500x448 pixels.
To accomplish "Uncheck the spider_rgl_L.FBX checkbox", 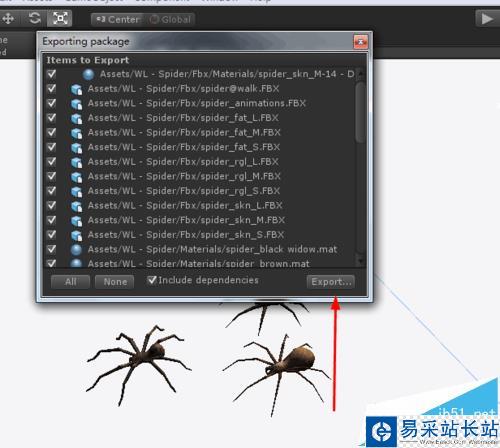I will click(x=52, y=162).
